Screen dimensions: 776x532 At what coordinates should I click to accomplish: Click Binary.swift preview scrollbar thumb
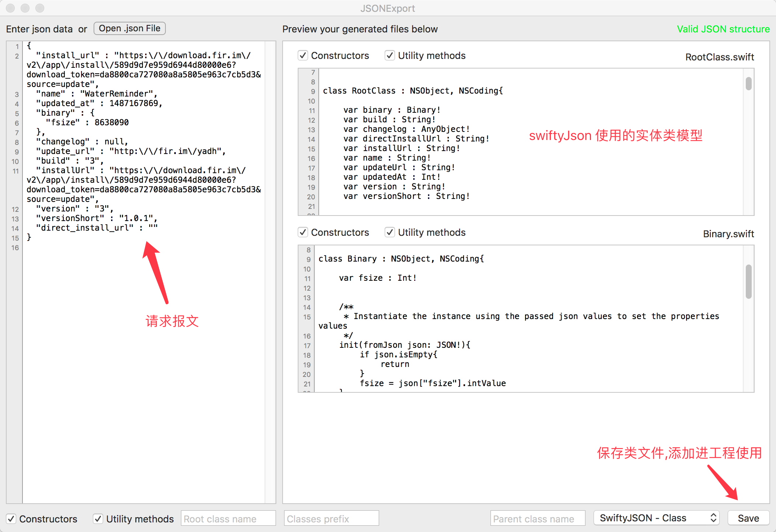pos(748,281)
